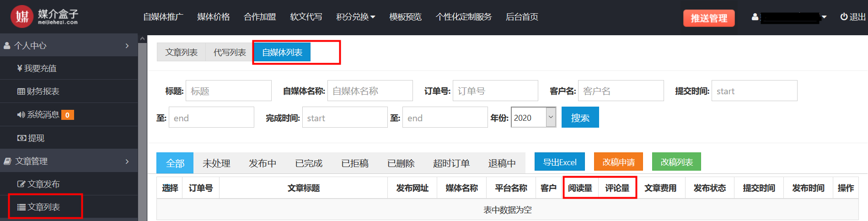The width and height of the screenshot is (868, 221).
Task: Click the 导出Excel button
Action: pyautogui.click(x=560, y=162)
